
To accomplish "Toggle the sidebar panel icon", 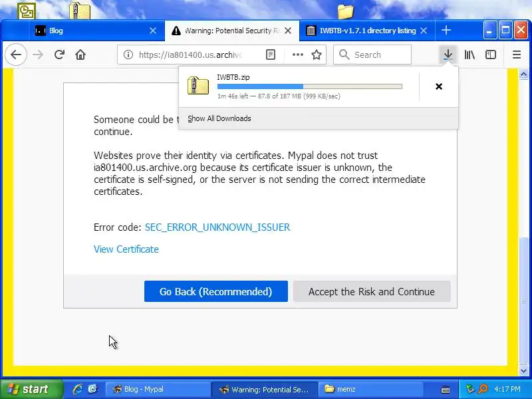I will coord(491,55).
